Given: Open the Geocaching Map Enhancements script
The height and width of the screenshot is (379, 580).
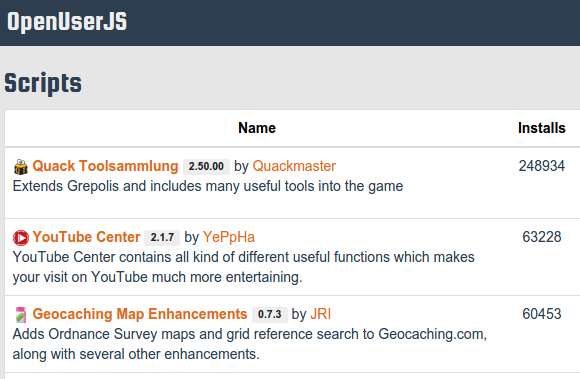Looking at the screenshot, I should [140, 314].
